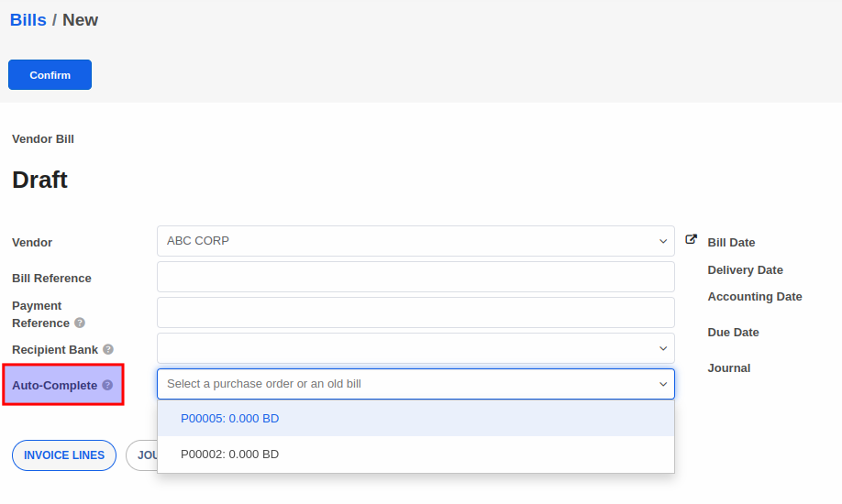842x504 pixels.
Task: Click the Auto-Complete purchase order search field
Action: click(404, 384)
